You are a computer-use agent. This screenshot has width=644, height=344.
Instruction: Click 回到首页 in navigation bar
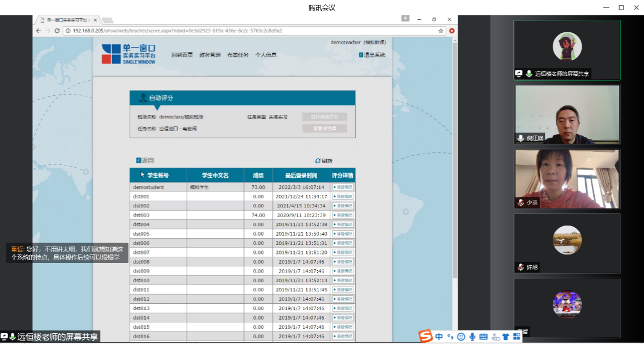[182, 55]
